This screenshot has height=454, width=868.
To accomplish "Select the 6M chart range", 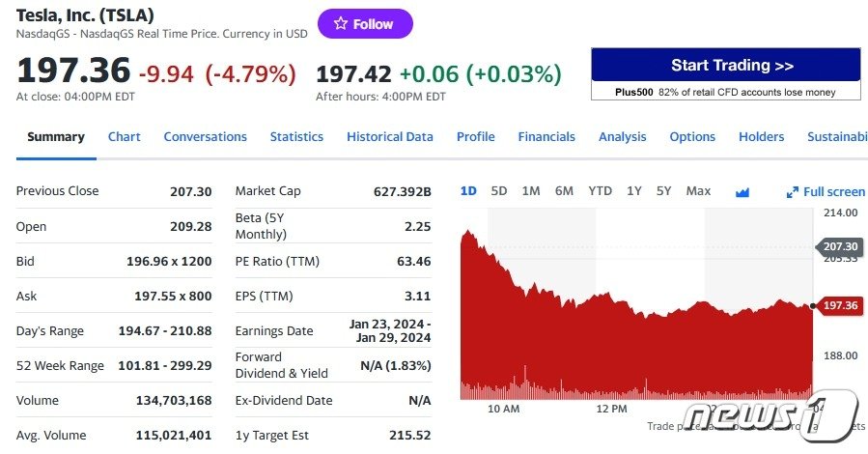I will click(x=564, y=191).
